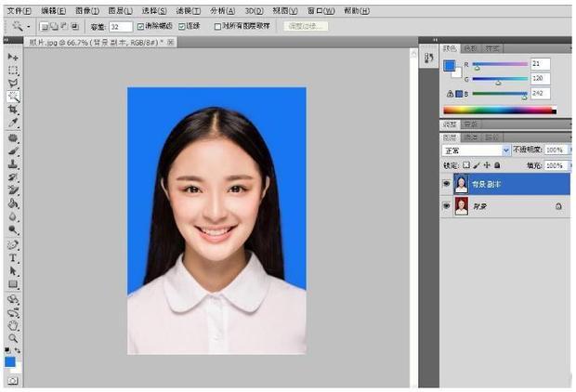Select the Type tool
This screenshot has height=392, width=576.
(x=13, y=258)
